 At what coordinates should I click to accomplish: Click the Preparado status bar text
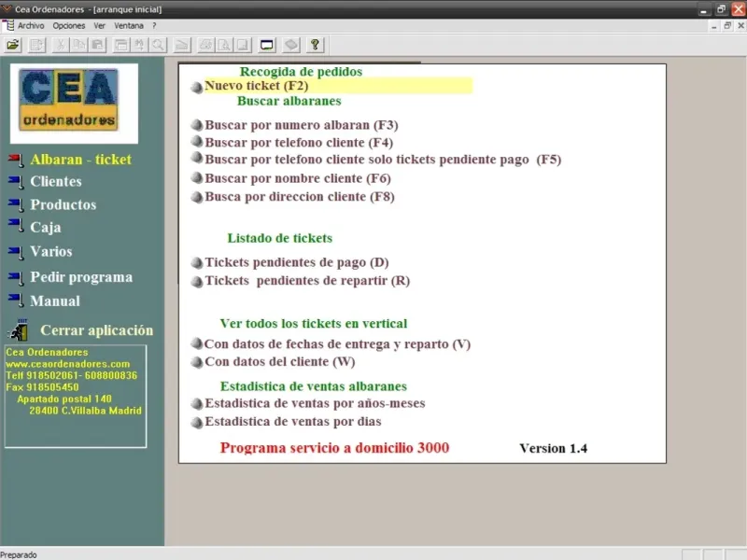click(x=19, y=554)
